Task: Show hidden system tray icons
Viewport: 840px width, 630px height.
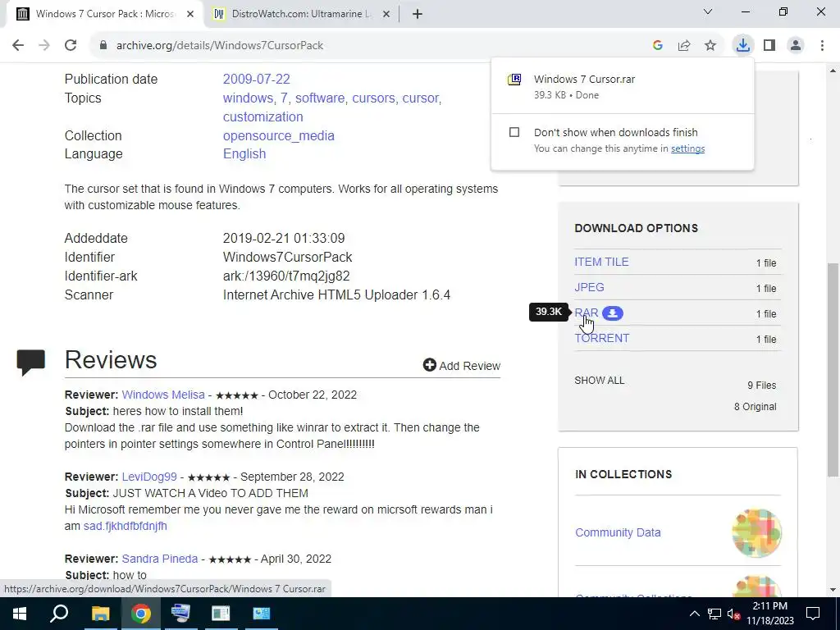Action: pos(694,614)
